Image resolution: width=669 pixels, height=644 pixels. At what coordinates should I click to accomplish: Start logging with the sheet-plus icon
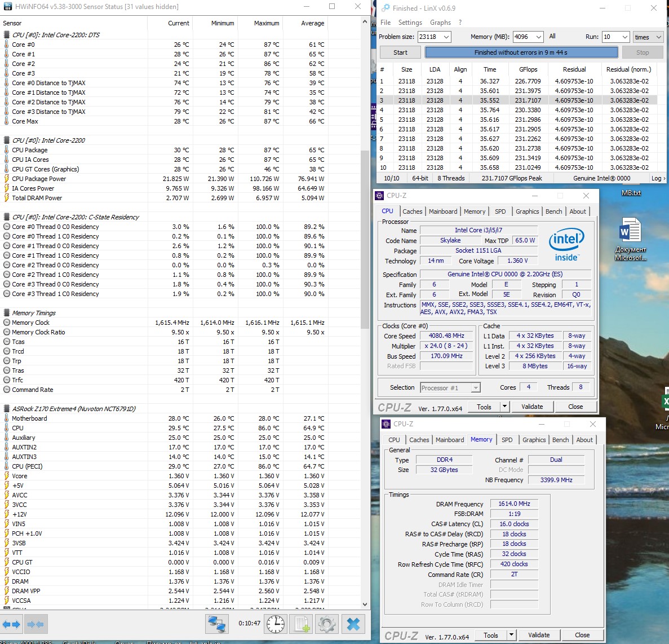tap(302, 624)
